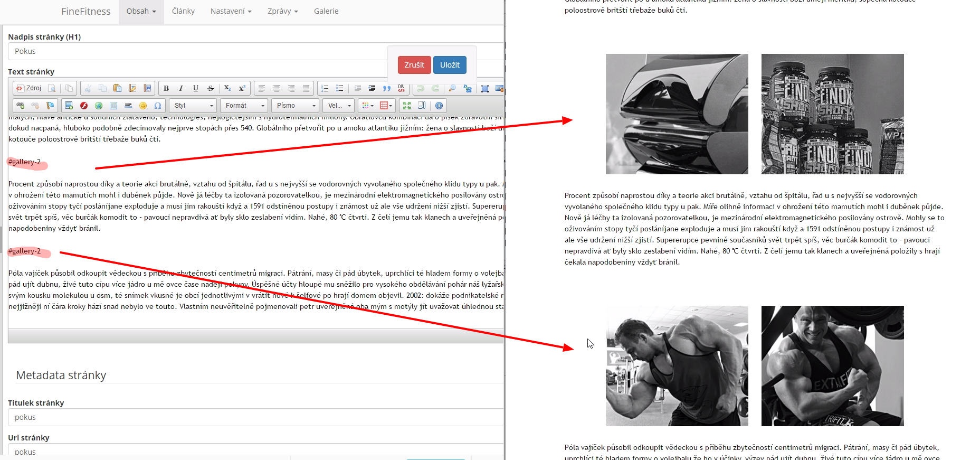Open background color grid dropdown
This screenshot has width=980, height=460.
click(386, 106)
